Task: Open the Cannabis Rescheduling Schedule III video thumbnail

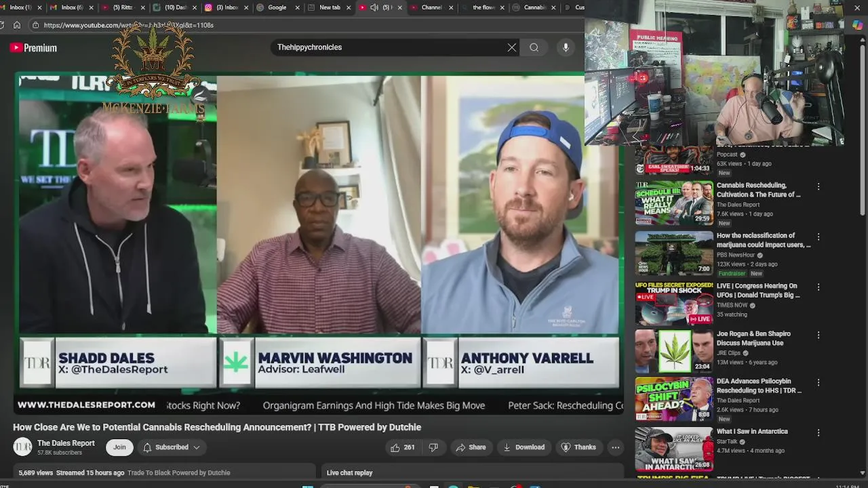Action: click(x=674, y=203)
